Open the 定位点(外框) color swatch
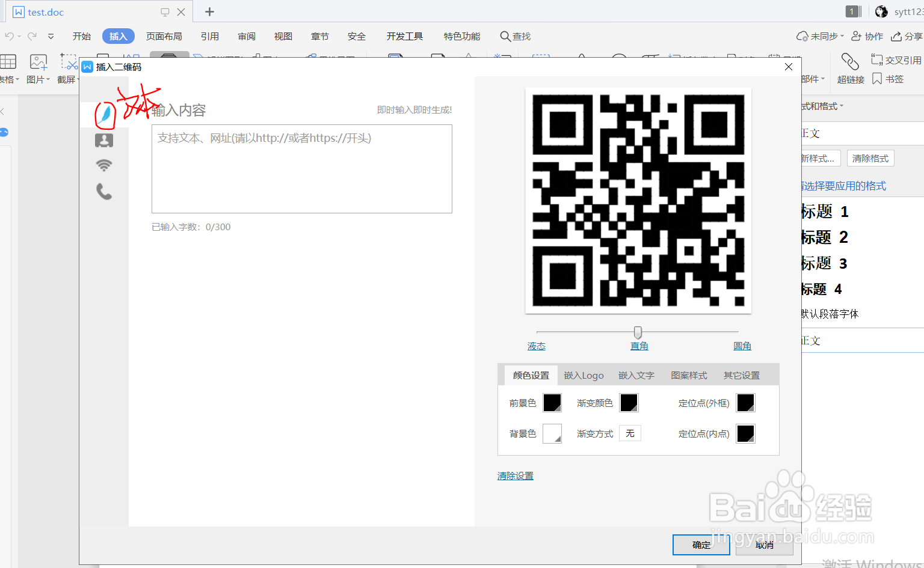This screenshot has height=568, width=924. tap(746, 403)
